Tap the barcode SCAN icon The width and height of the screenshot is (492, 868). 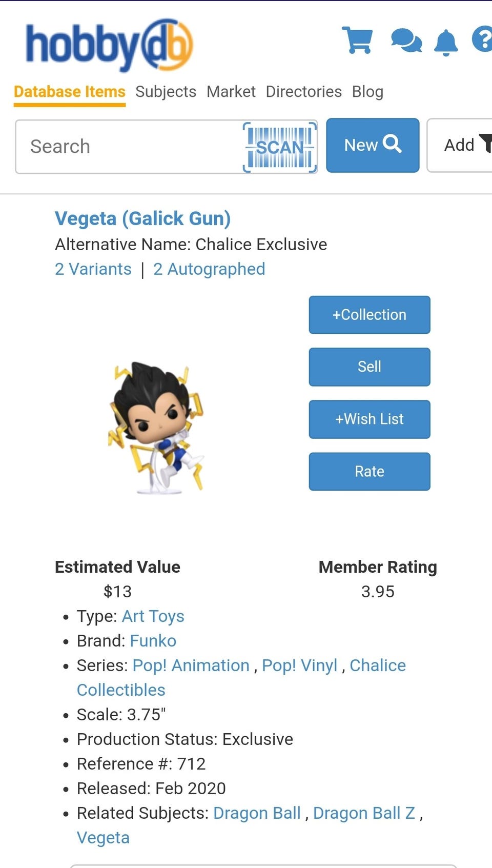point(280,147)
